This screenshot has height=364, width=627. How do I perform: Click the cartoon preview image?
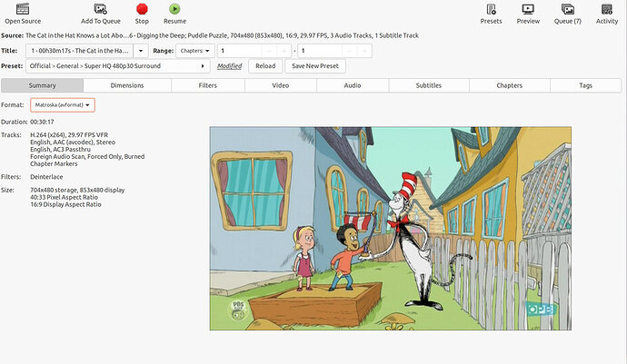coord(391,229)
